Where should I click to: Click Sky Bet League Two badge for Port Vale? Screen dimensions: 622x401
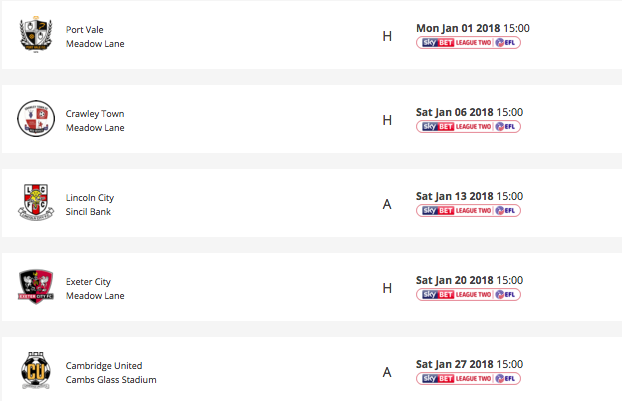click(468, 43)
